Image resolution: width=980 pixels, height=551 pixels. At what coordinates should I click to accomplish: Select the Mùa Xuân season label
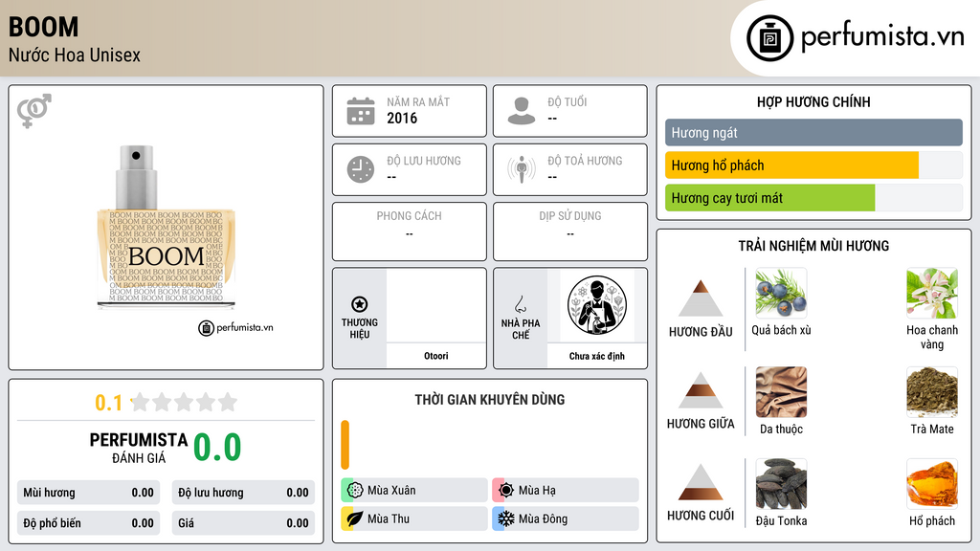(391, 491)
